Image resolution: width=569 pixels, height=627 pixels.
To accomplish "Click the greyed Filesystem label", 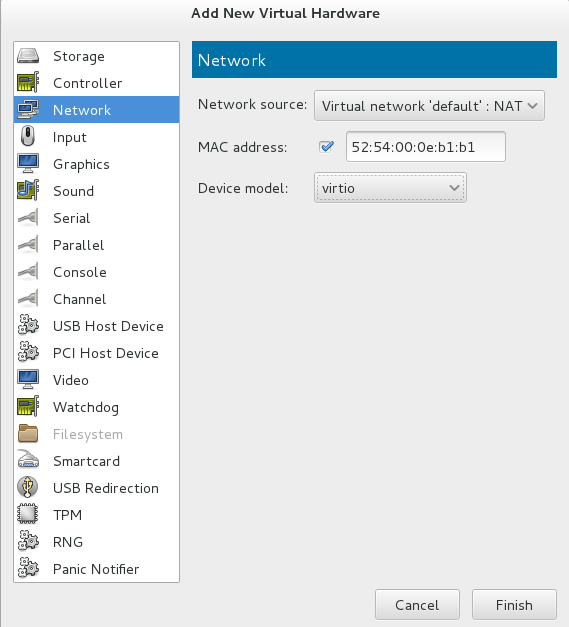I will (88, 434).
